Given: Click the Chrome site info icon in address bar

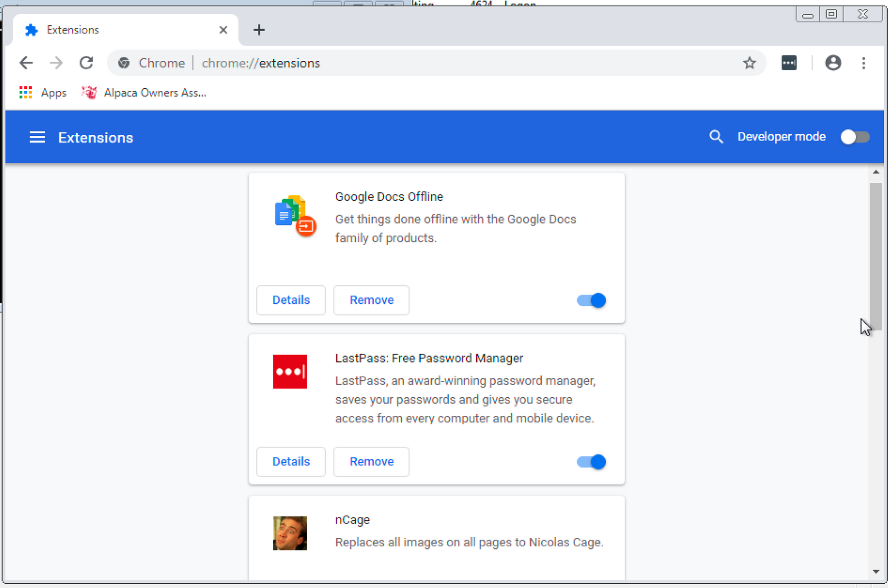Looking at the screenshot, I should point(124,63).
